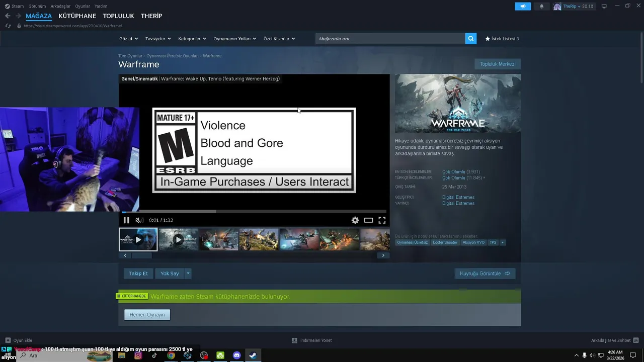Open the Oyunlar menu

click(x=83, y=6)
